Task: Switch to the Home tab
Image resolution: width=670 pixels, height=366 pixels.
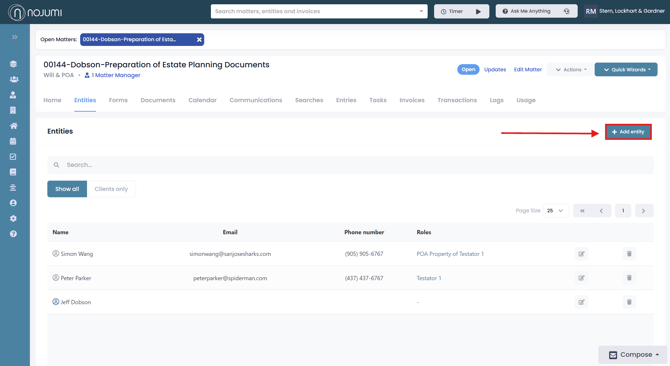Action: tap(52, 100)
